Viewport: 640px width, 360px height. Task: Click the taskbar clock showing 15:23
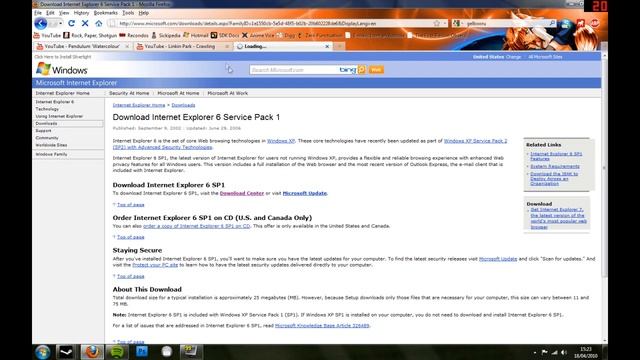(x=586, y=352)
